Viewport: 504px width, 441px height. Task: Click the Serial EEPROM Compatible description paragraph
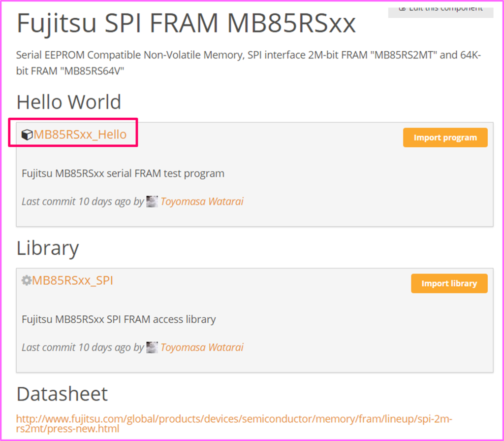[x=249, y=63]
